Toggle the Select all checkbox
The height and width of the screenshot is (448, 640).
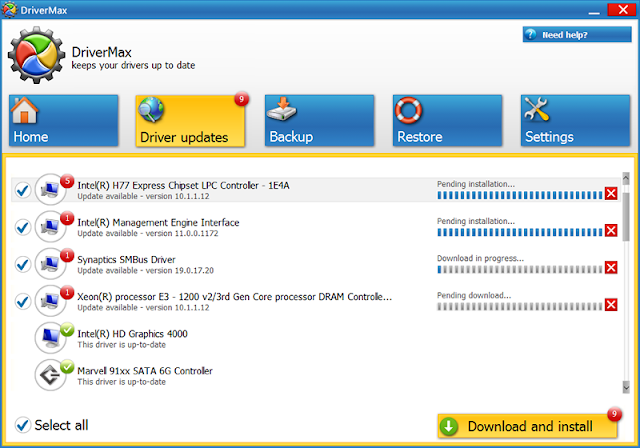point(22,425)
